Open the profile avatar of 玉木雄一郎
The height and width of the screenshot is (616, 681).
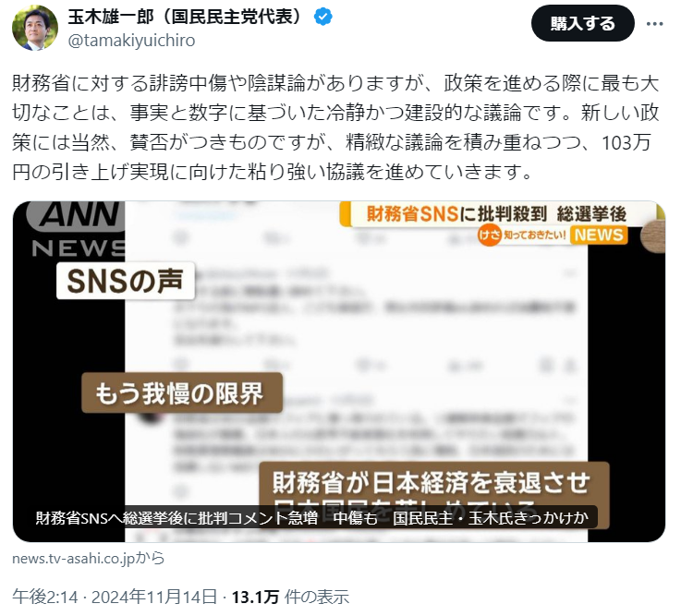35,29
